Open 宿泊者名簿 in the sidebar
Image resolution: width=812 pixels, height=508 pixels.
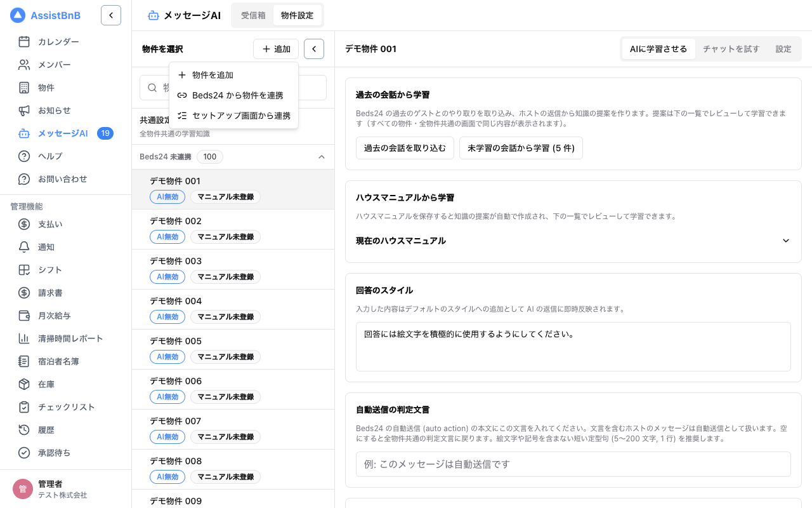pyautogui.click(x=66, y=361)
